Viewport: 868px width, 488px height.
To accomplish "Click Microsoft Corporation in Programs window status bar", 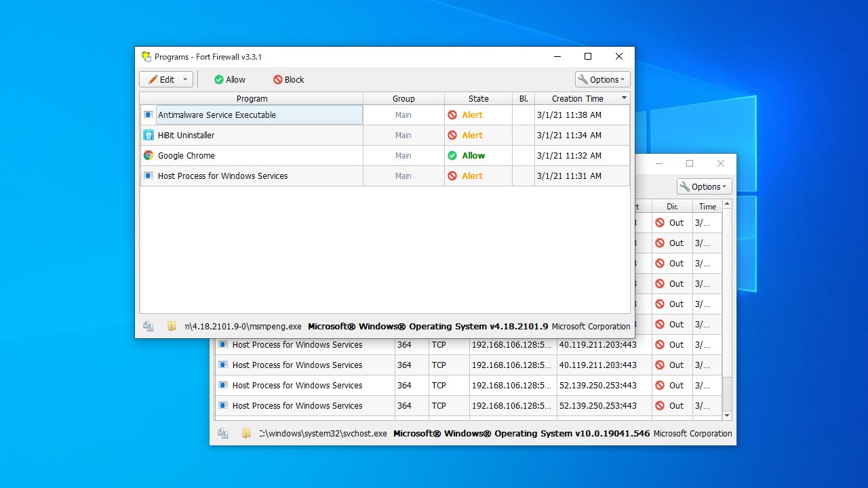I will (591, 326).
